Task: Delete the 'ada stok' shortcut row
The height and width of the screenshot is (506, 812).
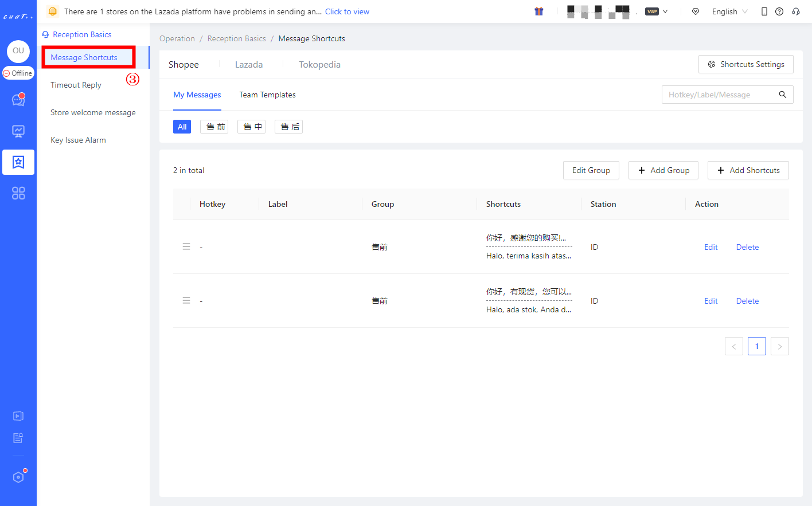Action: click(x=747, y=301)
